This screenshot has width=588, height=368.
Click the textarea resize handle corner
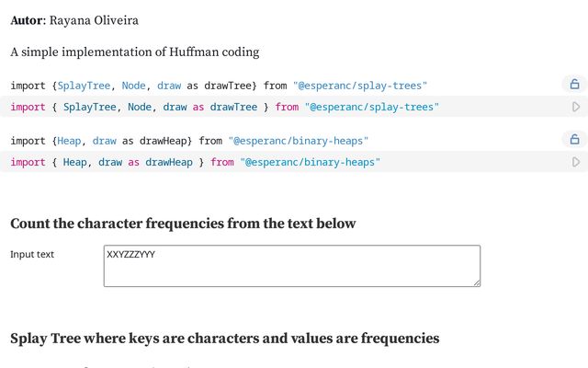[x=476, y=282]
